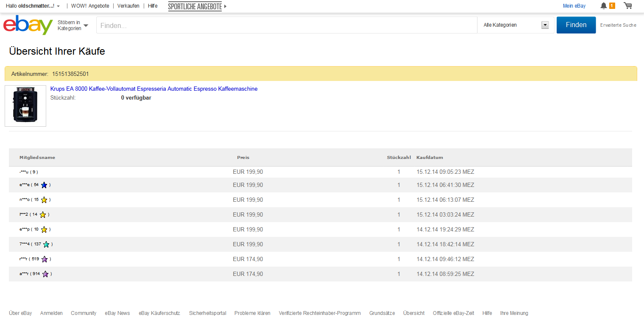Screen dimensions: 644x320
Task: Open footer link Übersicht
Action: [414, 313]
